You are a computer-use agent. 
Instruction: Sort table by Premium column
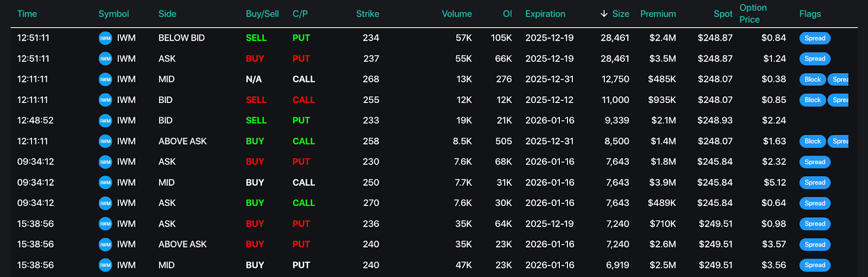658,14
